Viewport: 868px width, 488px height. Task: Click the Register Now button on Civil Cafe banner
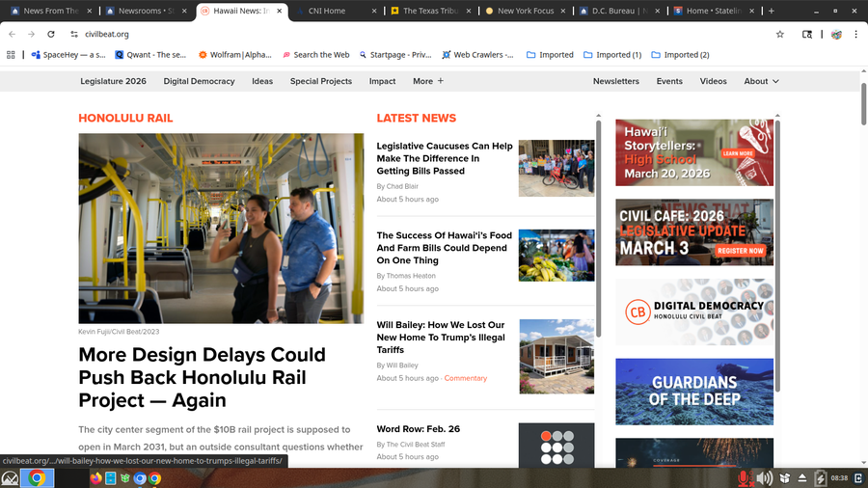point(741,250)
